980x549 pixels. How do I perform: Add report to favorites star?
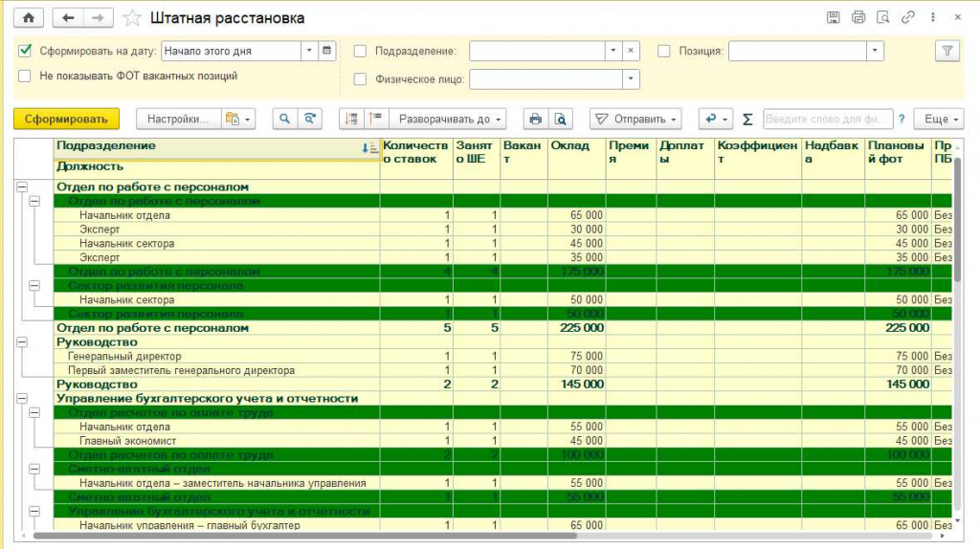tap(132, 18)
